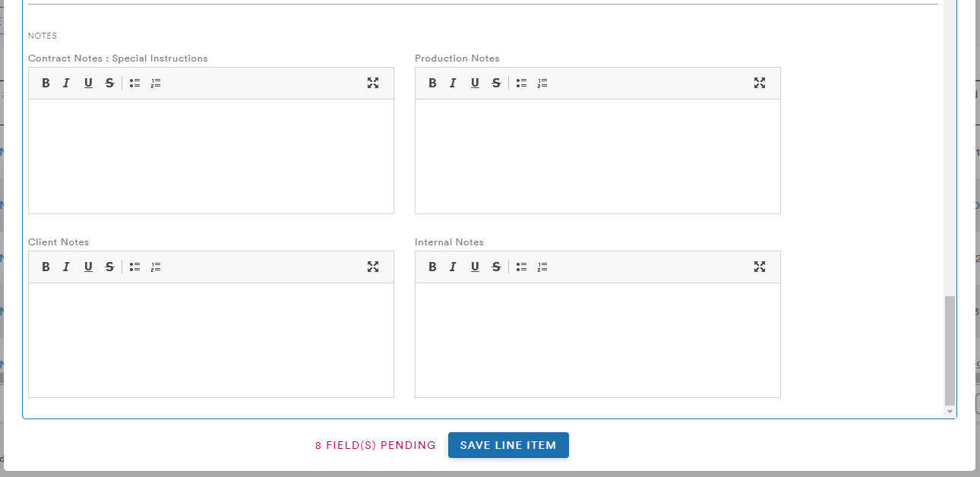Apply Strikethrough in Contract Notes toolbar
The image size is (980, 477).
[109, 83]
